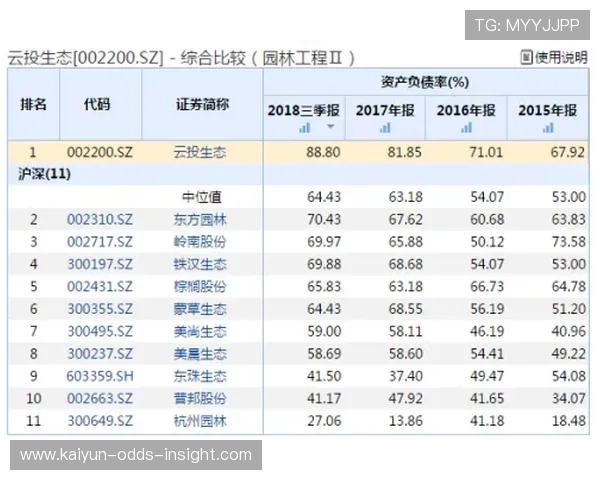Screen dimensions: 600x480
Task: Click the 资产负债率(%) group header
Action: 425,82
